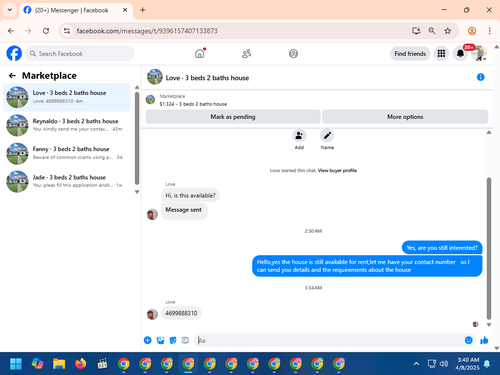Click the 'Hi, is this available?' message
Image resolution: width=500 pixels, height=375 pixels.
point(190,195)
